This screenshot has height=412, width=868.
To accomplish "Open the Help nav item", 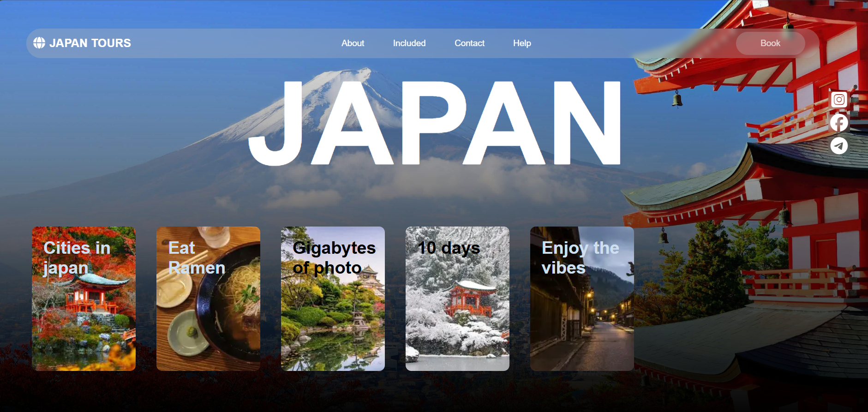I will click(522, 43).
